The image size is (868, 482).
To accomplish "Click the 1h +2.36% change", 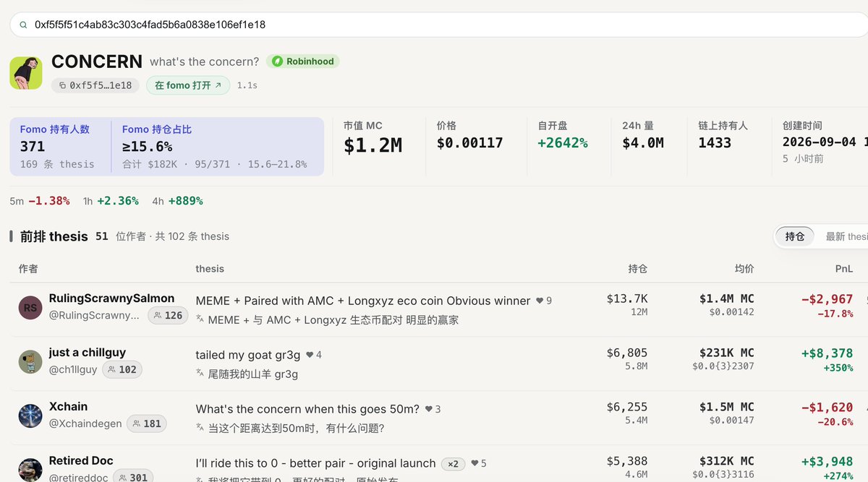I will [x=111, y=201].
